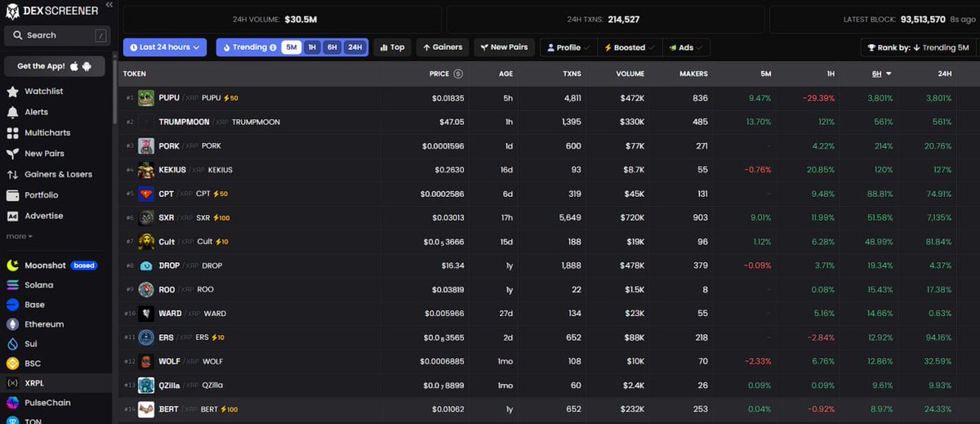Open the Watchlist star icon
The width and height of the screenshot is (980, 424).
point(12,91)
